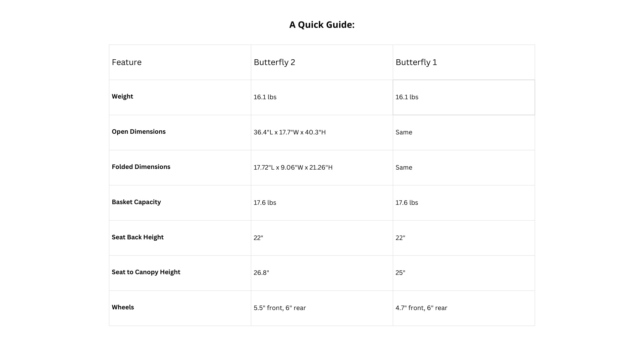644x362 pixels.
Task: Click the Butterfly 1 column header
Action: coord(416,62)
